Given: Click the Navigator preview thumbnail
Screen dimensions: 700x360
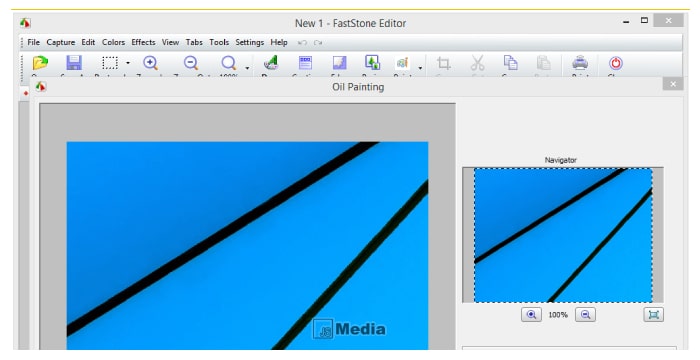Looking at the screenshot, I should (562, 235).
